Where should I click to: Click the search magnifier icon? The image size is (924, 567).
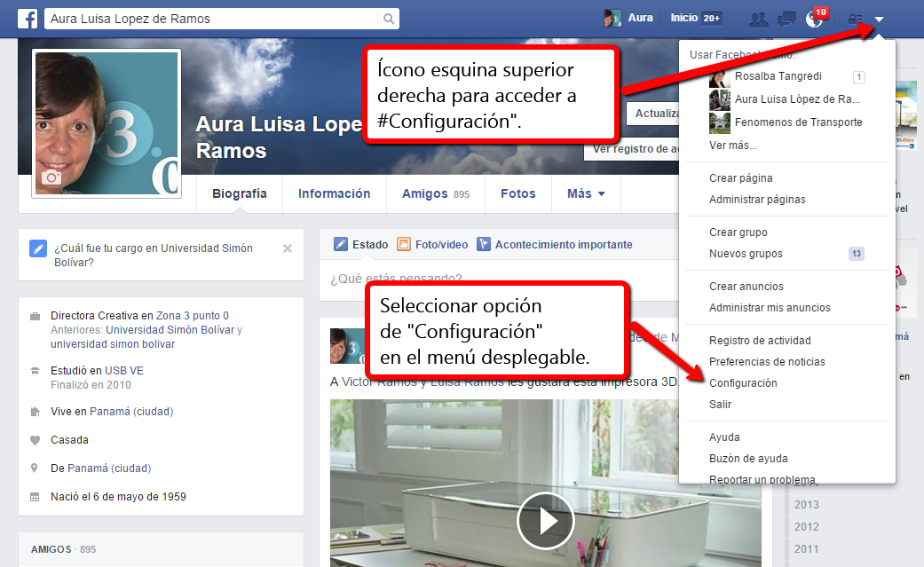coord(389,19)
